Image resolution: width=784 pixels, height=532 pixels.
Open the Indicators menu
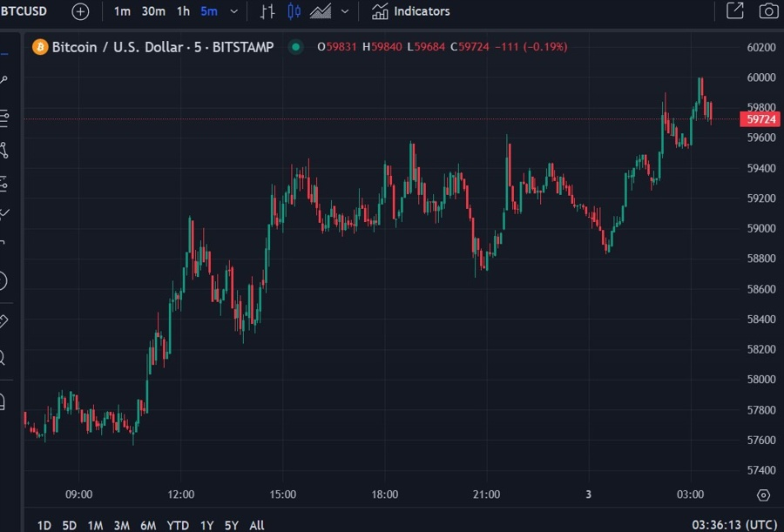(x=410, y=11)
